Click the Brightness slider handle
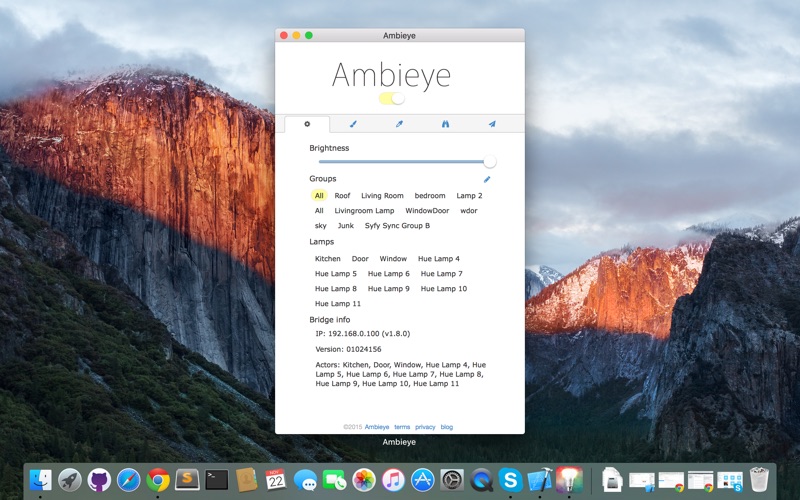800x500 pixels. pos(490,162)
